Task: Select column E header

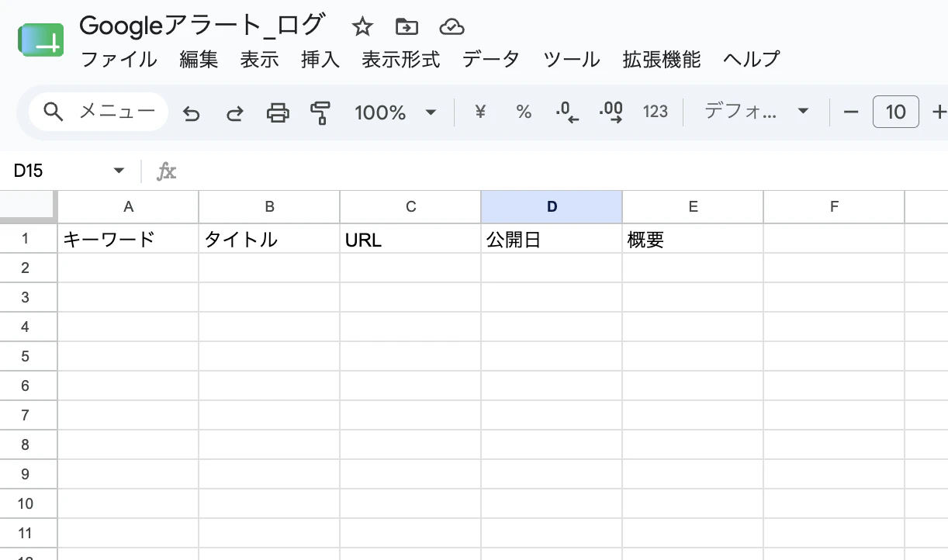Action: pos(693,206)
